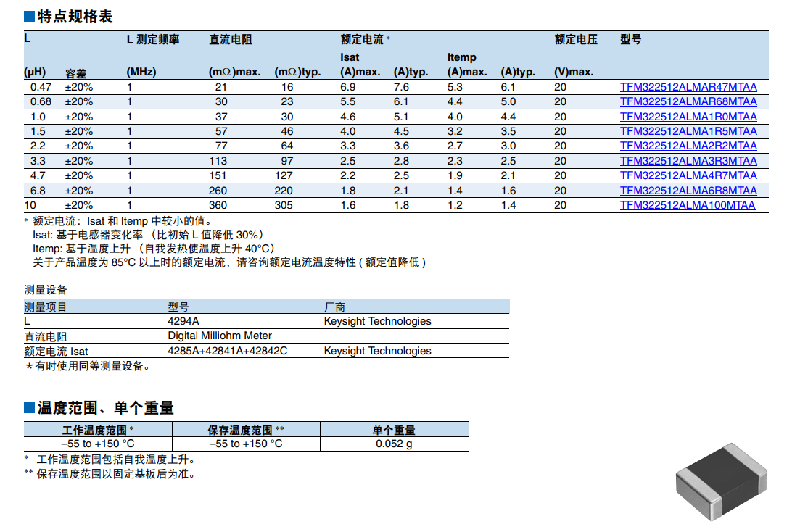Select the TFM322512ALMA3R3MTAA link
The image size is (800, 532).
688,161
